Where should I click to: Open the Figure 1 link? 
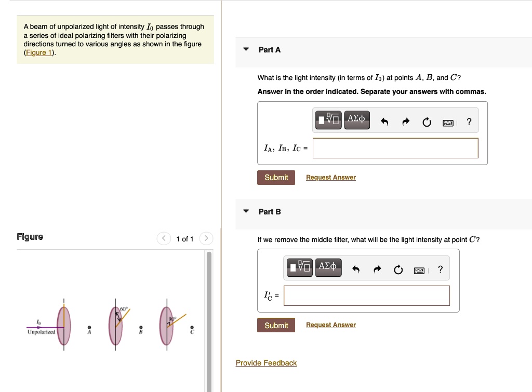point(40,53)
